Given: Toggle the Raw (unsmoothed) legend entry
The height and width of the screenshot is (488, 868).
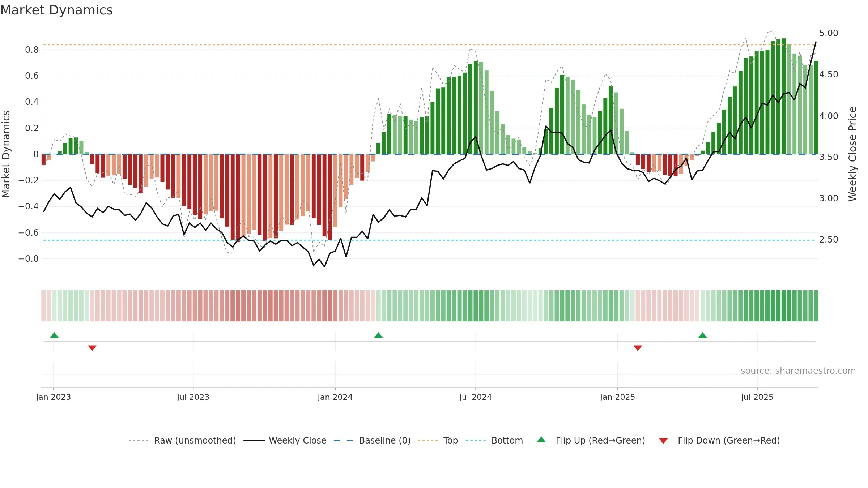Looking at the screenshot, I should [182, 440].
